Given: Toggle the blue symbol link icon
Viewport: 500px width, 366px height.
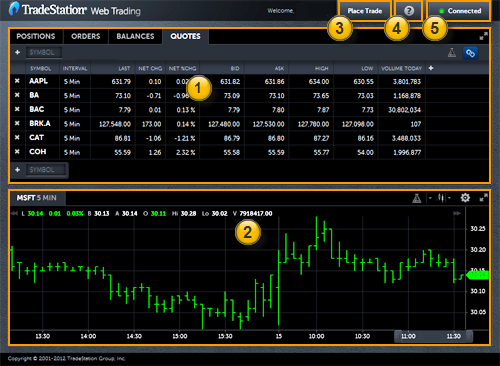Looking at the screenshot, I should click(x=470, y=53).
